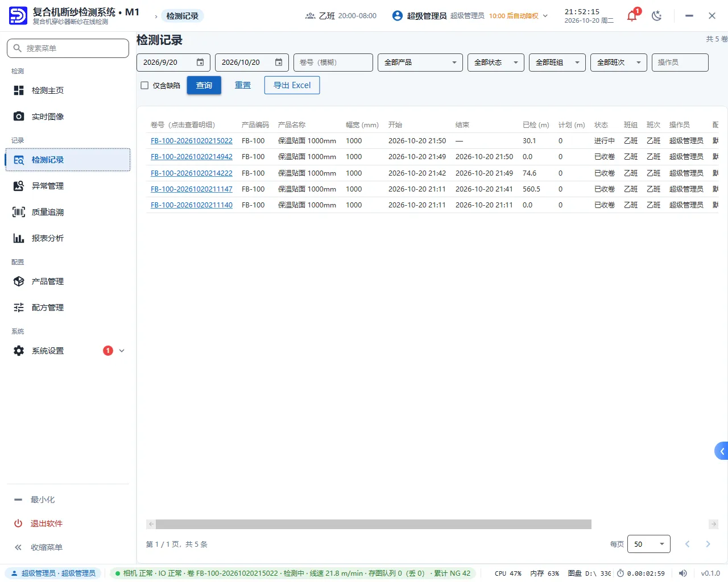Click the 异常管理 sidebar icon
The height and width of the screenshot is (582, 728).
[x=19, y=186]
